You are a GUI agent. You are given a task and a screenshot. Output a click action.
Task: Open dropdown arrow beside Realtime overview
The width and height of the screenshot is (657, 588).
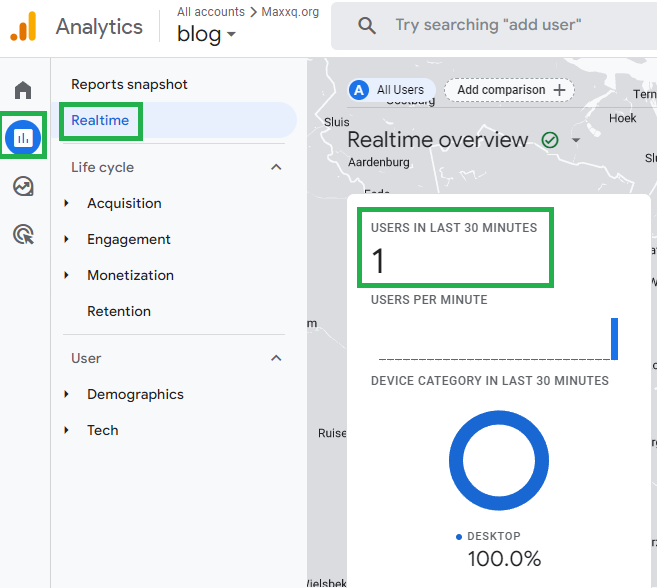click(x=576, y=140)
